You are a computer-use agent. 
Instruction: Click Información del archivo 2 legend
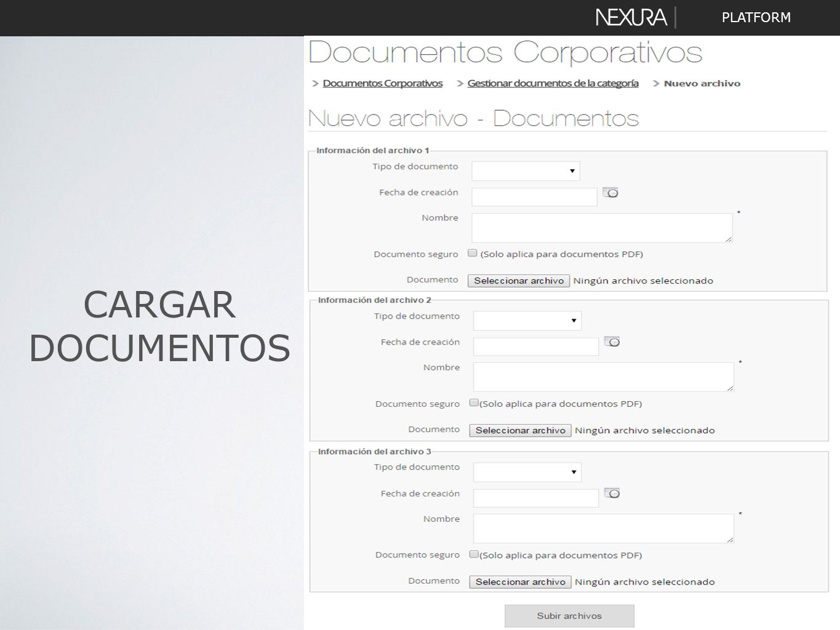374,300
